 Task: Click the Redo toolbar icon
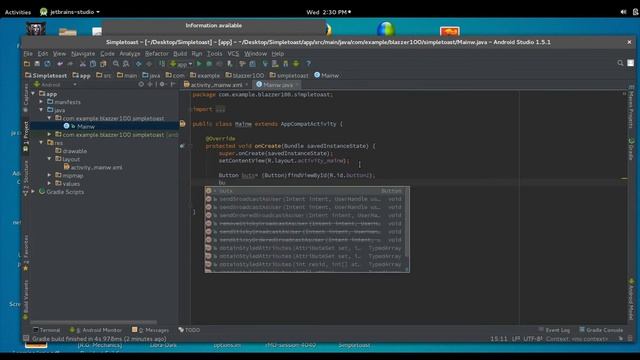[70, 64]
